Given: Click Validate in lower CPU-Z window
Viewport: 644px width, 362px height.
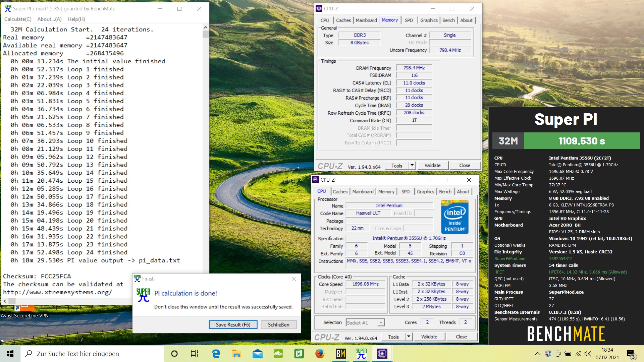Looking at the screenshot, I should coord(429,337).
